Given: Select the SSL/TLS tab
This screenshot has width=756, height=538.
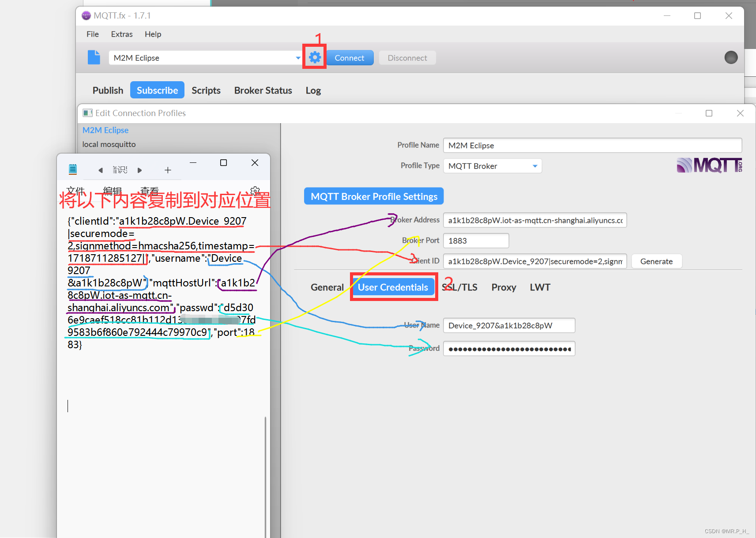Looking at the screenshot, I should 460,287.
